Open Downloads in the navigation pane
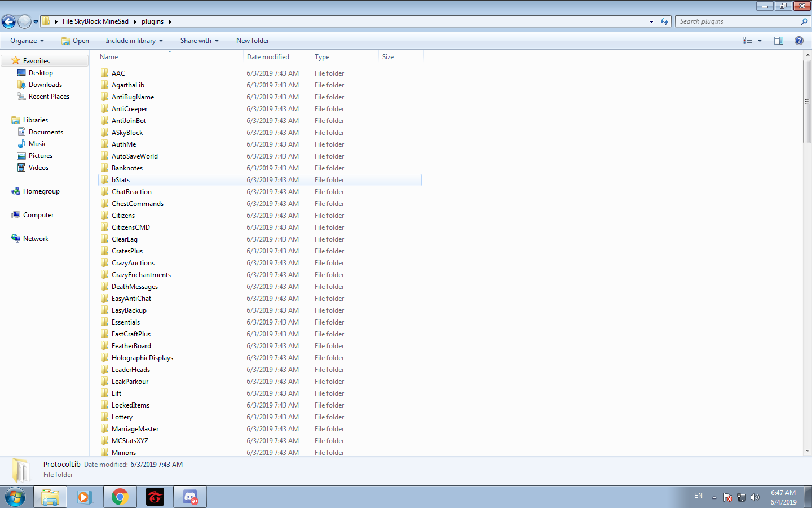Screen dimensions: 812x508 coord(45,85)
